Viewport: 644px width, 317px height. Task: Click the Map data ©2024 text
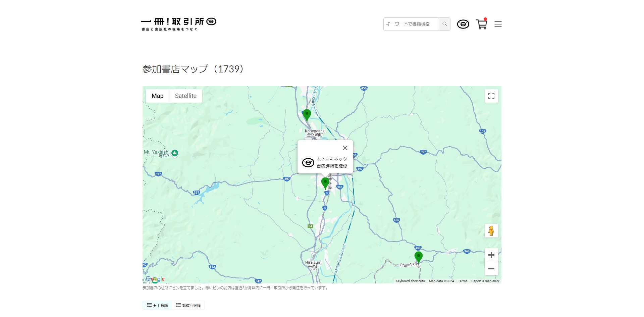pyautogui.click(x=441, y=281)
